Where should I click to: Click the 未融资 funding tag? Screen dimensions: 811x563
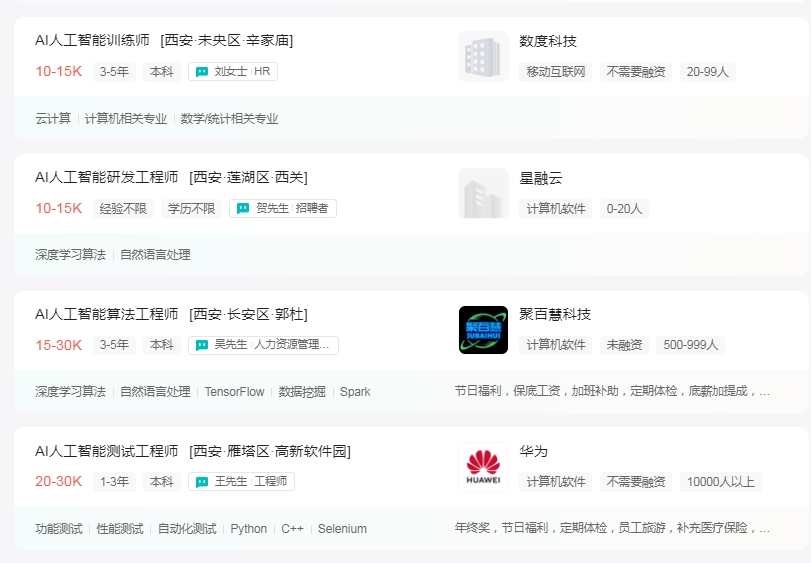tap(624, 345)
